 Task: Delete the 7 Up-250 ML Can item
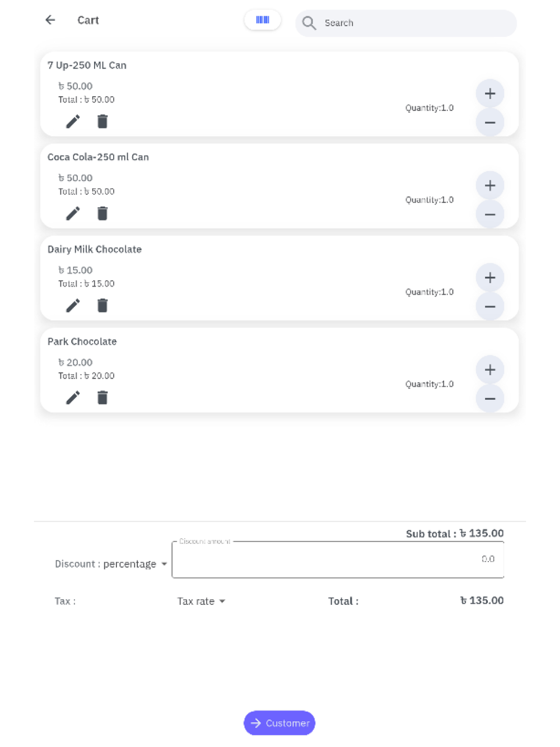102,122
